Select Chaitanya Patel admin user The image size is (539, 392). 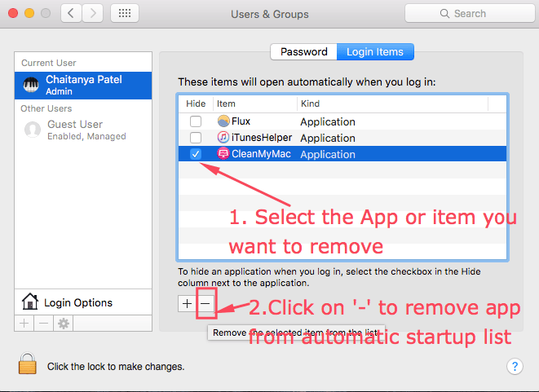pos(83,86)
